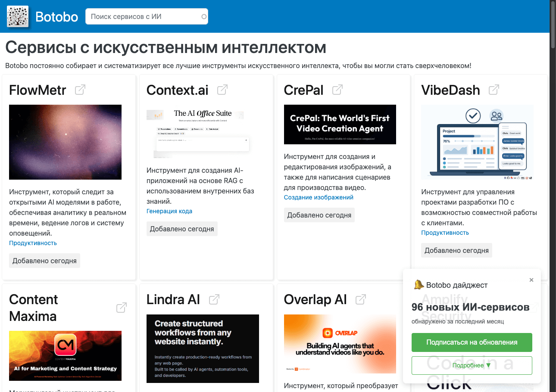Image resolution: width=556 pixels, height=392 pixels.
Task: Open Content Maxima external link icon
Action: pyautogui.click(x=122, y=308)
